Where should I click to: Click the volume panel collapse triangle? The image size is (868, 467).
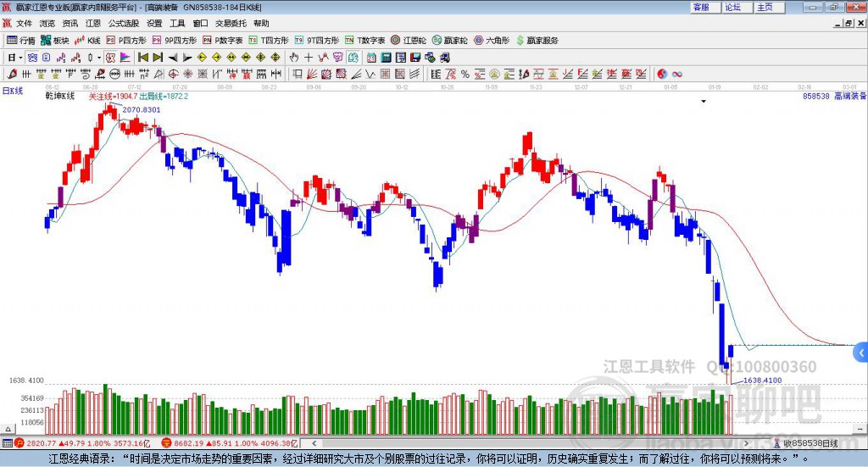[8, 429]
